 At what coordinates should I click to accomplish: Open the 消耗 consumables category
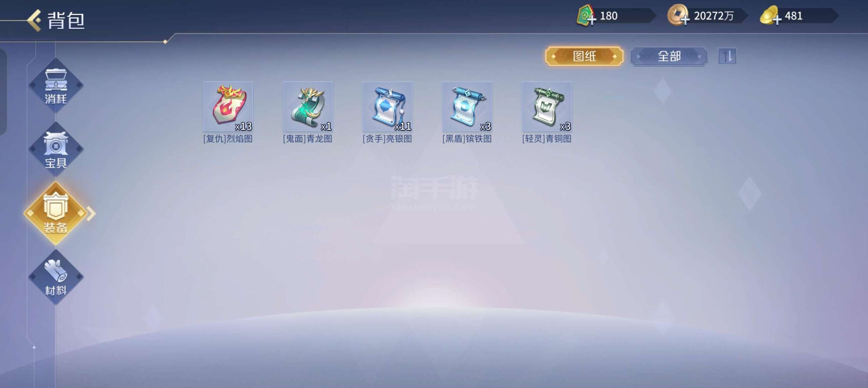56,85
